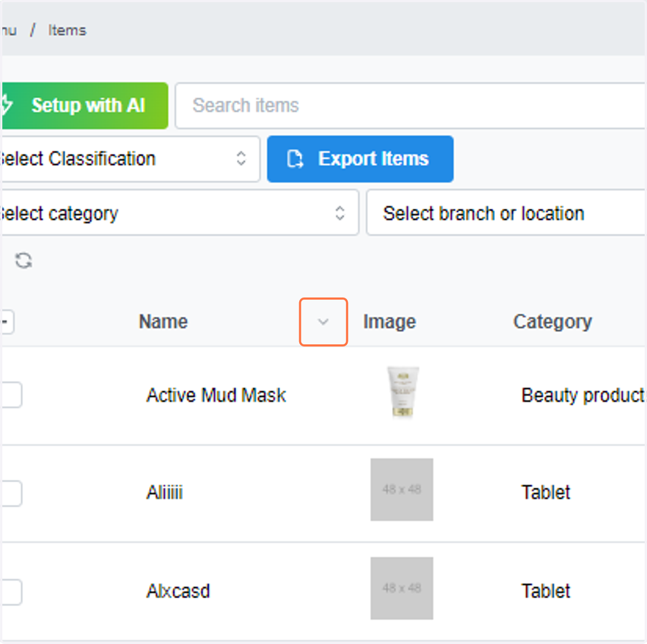Click the Tablet category in Alxcasd row
Image resolution: width=647 pixels, height=644 pixels.
pos(546,591)
